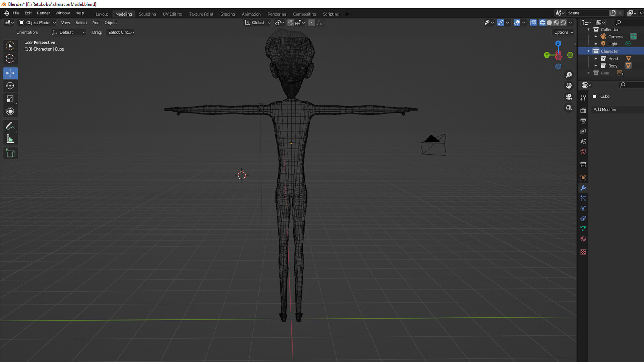
Task: Open the Object properties tab
Action: 583,178
